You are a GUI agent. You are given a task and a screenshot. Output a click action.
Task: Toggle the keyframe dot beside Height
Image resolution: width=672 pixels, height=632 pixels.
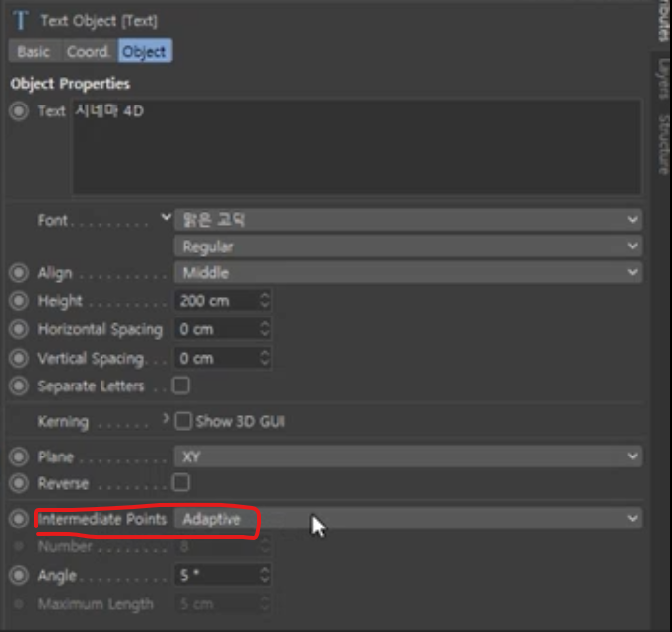click(x=19, y=301)
